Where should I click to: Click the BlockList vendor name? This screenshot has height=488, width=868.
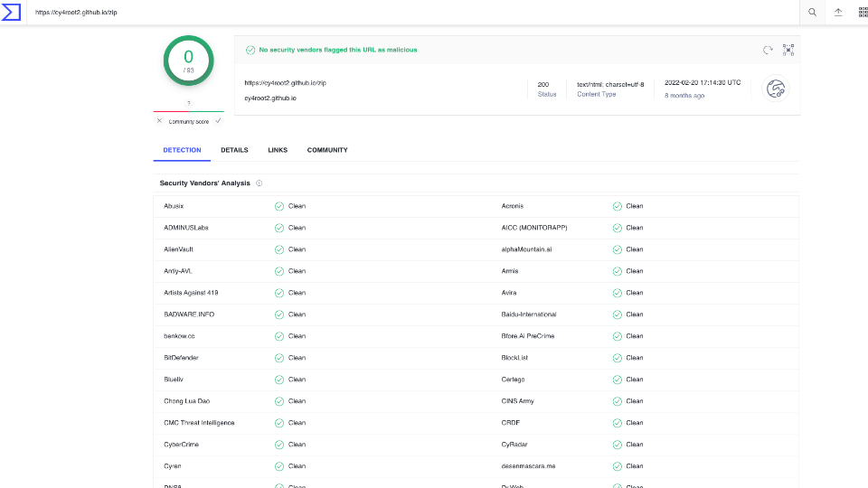point(514,358)
